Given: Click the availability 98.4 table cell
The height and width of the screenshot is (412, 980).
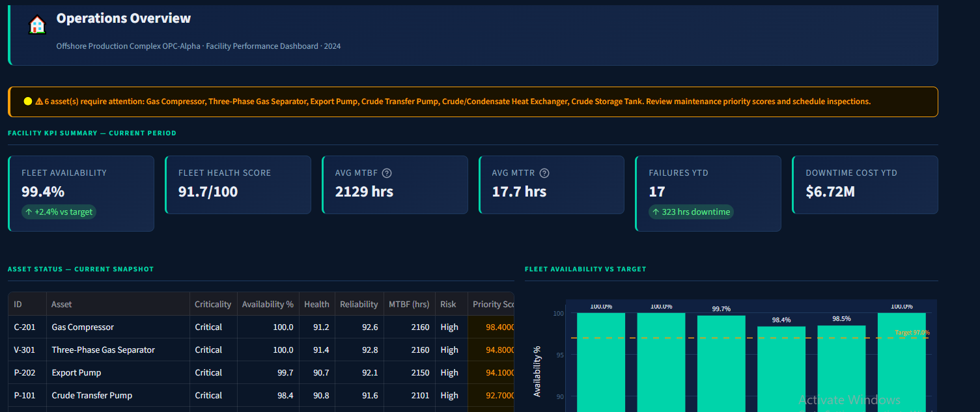Looking at the screenshot, I should click(268, 395).
